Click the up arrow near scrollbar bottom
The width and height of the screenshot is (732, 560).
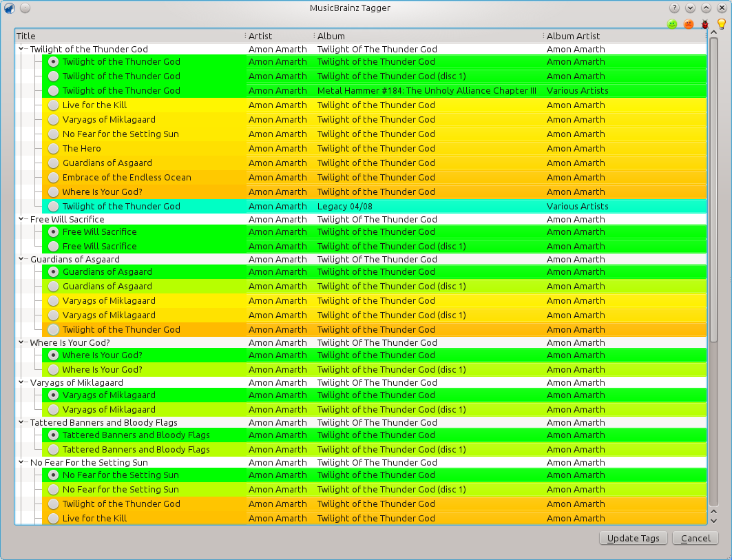(713, 512)
